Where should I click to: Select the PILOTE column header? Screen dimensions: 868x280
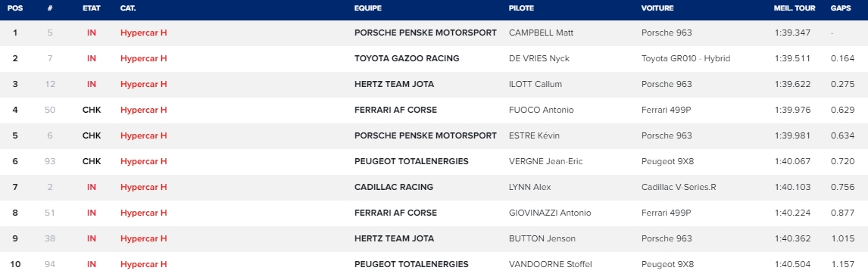521,8
